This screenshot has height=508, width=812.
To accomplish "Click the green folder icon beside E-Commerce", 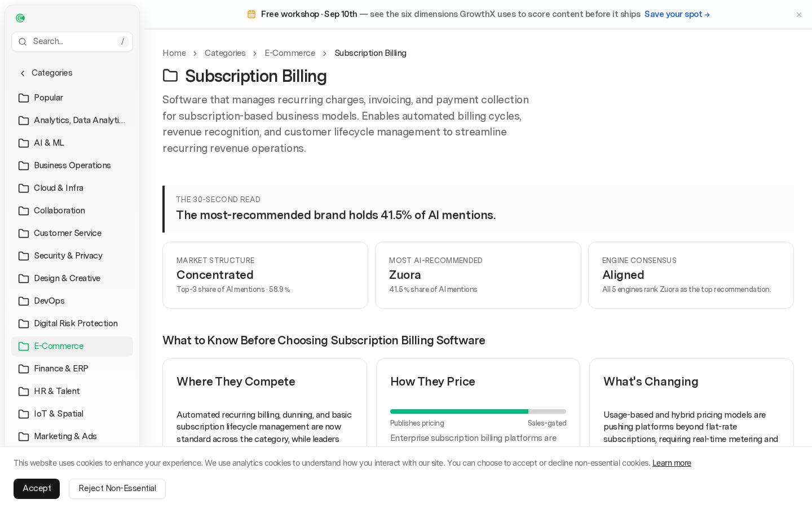I will click(x=24, y=347).
